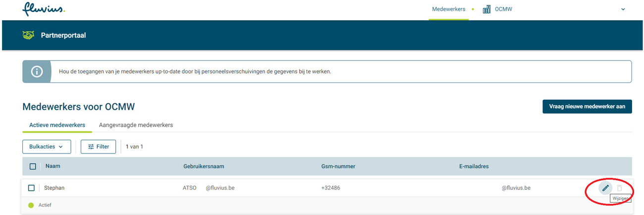Switch to Actieve medewerkers tab
The image size is (644, 215).
click(57, 125)
